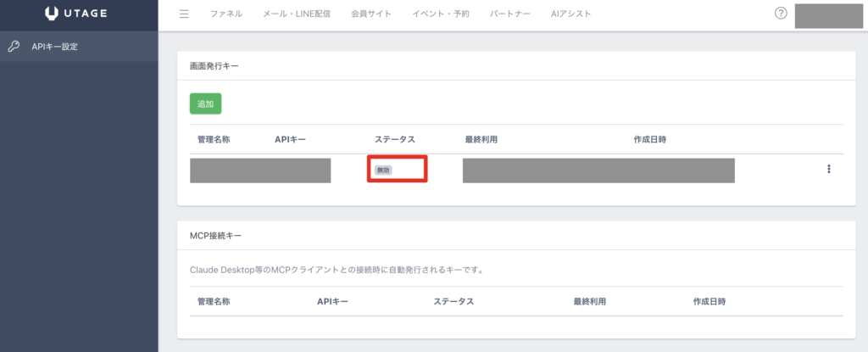Screen dimensions: 868x352
Task: Open the パートナー menu item
Action: [x=510, y=14]
